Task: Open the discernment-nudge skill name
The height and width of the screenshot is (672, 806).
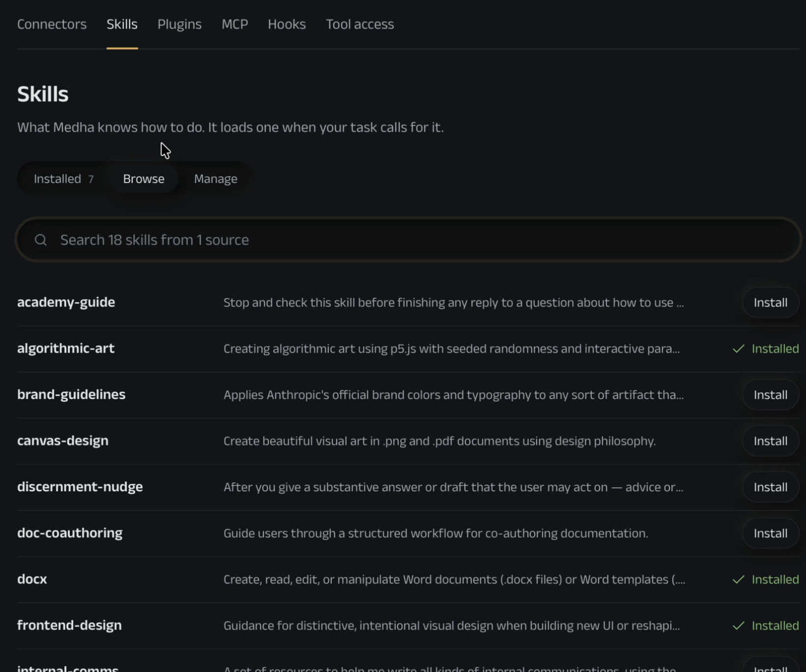Action: tap(80, 487)
